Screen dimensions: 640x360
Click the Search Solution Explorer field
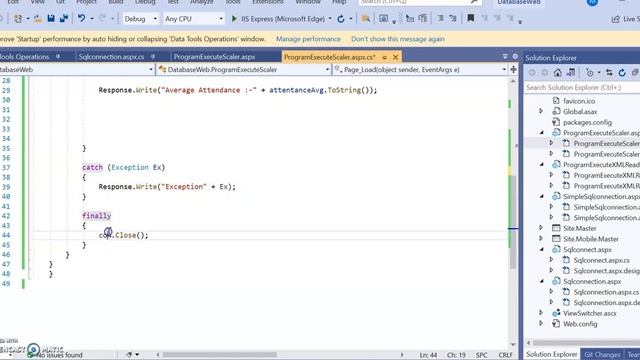(x=582, y=87)
